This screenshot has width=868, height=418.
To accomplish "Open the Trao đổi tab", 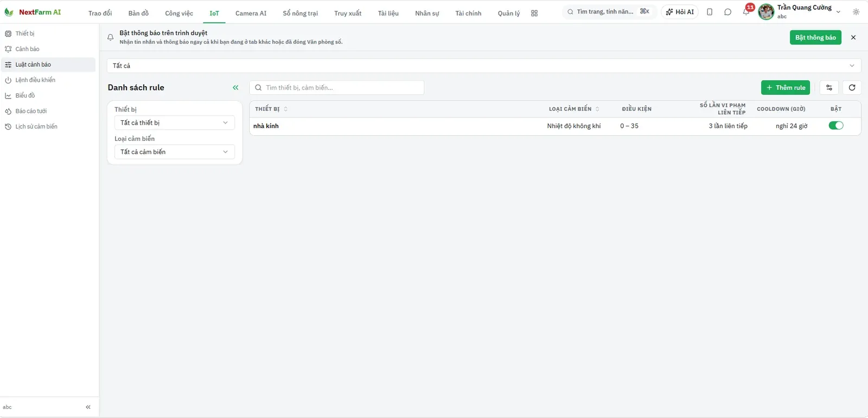I will (x=100, y=13).
